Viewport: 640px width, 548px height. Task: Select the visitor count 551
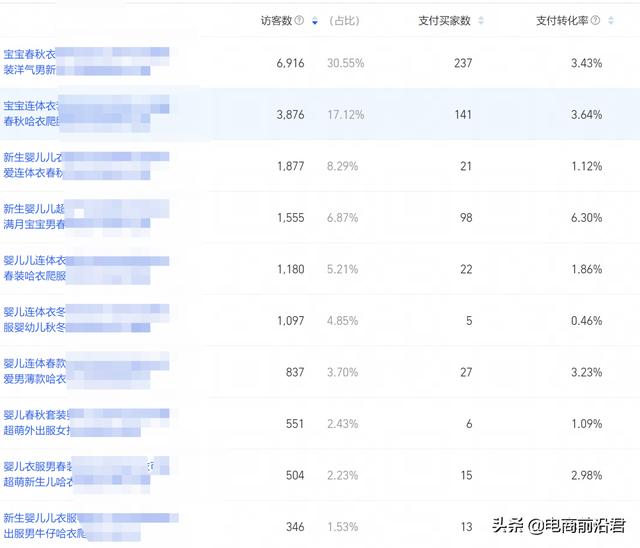295,424
